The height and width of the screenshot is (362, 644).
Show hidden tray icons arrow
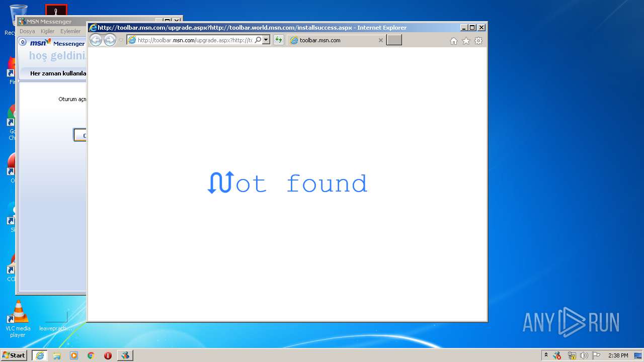coord(546,355)
